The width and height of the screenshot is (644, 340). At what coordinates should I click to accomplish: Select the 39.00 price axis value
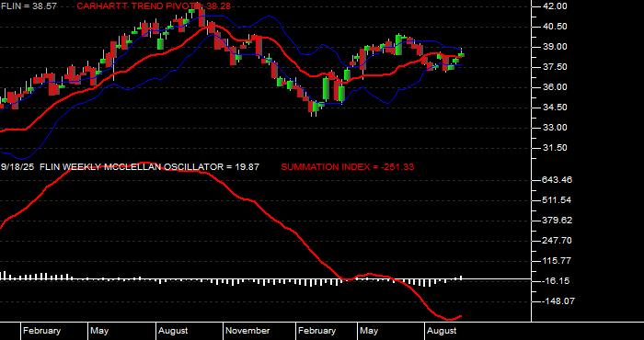[x=556, y=47]
